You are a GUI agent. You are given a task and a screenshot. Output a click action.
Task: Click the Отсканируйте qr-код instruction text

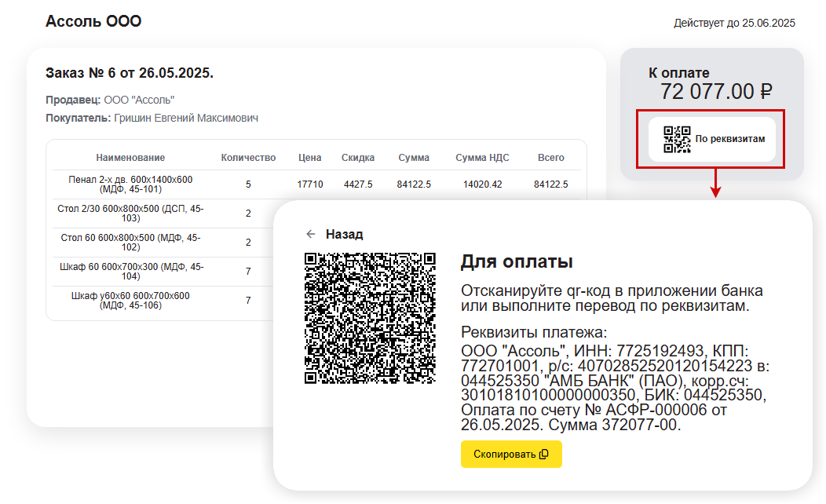612,298
